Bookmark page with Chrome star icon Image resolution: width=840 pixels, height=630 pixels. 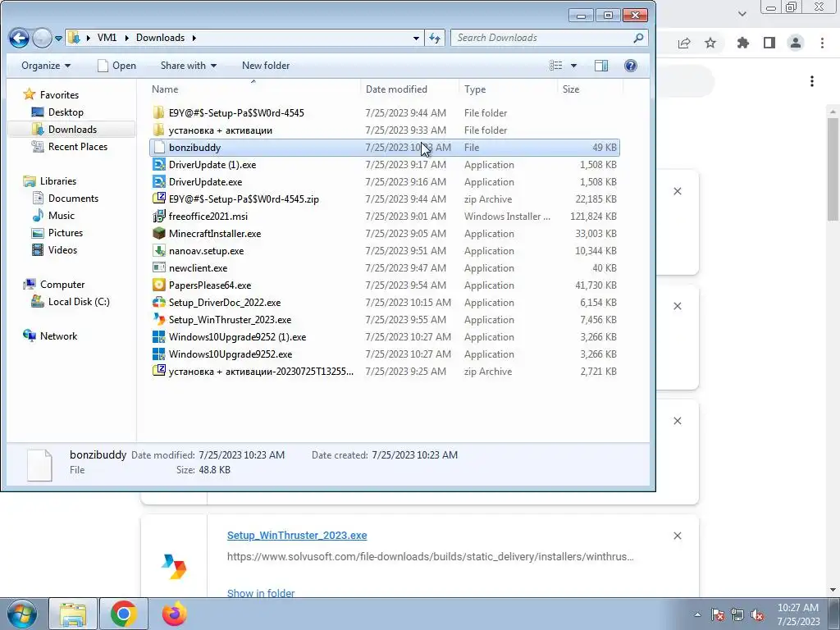point(710,43)
